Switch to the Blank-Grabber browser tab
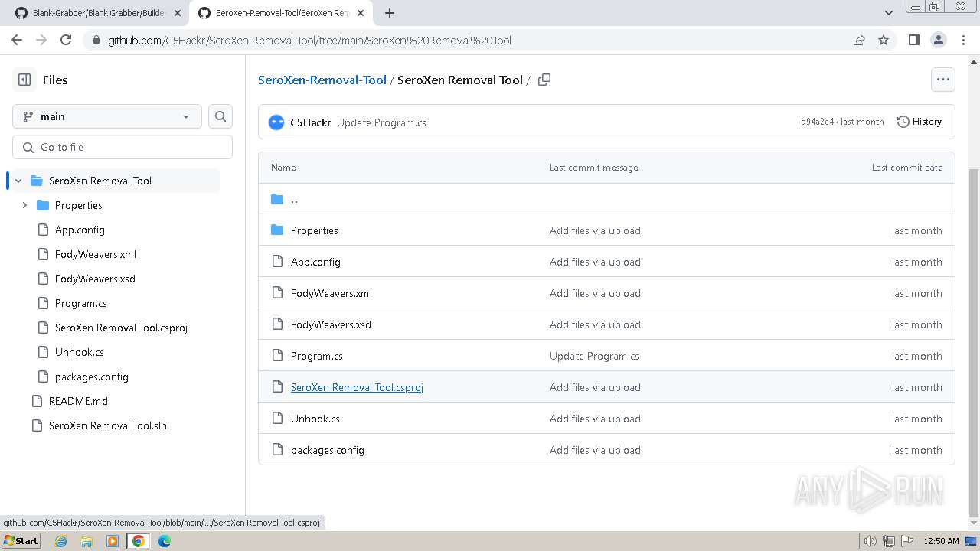Viewport: 980px width, 551px height. (x=100, y=13)
